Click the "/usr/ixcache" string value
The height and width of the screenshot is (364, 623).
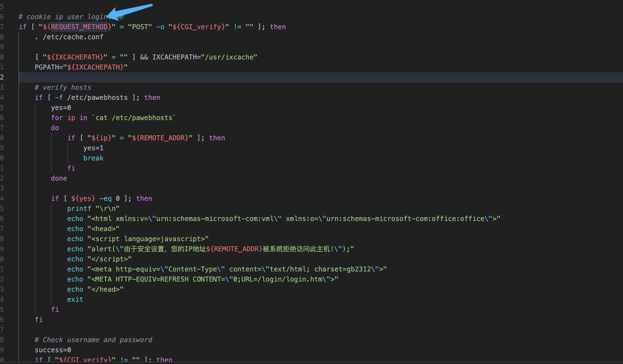tap(229, 57)
